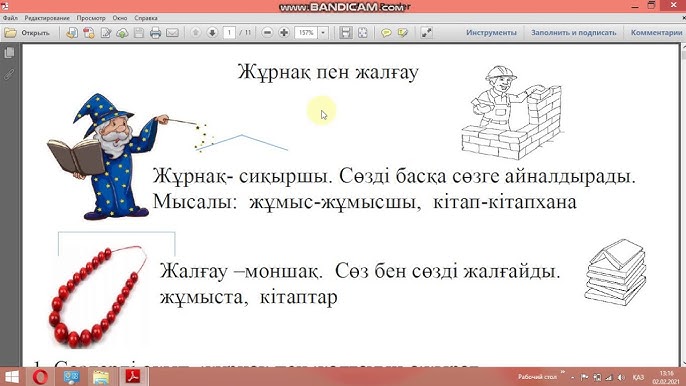Screen dimensions: 686x386
Task: Open the Инструменты panel
Action: click(x=491, y=33)
